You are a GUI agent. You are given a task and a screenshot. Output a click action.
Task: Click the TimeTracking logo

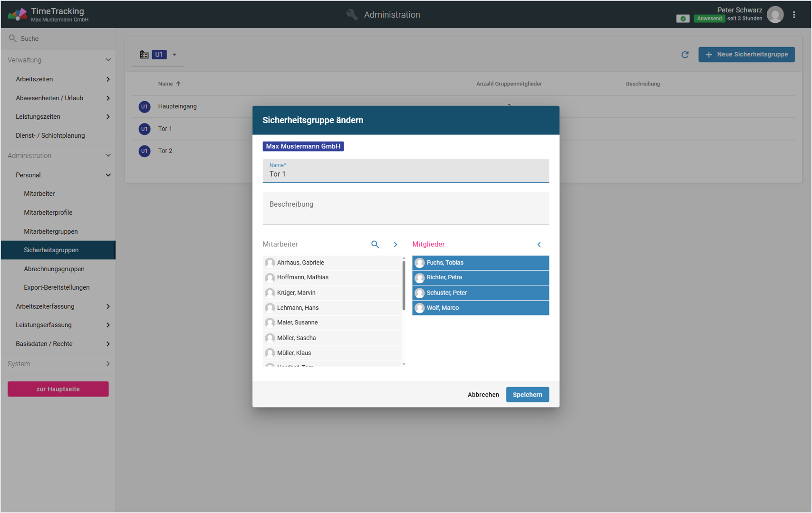point(17,15)
